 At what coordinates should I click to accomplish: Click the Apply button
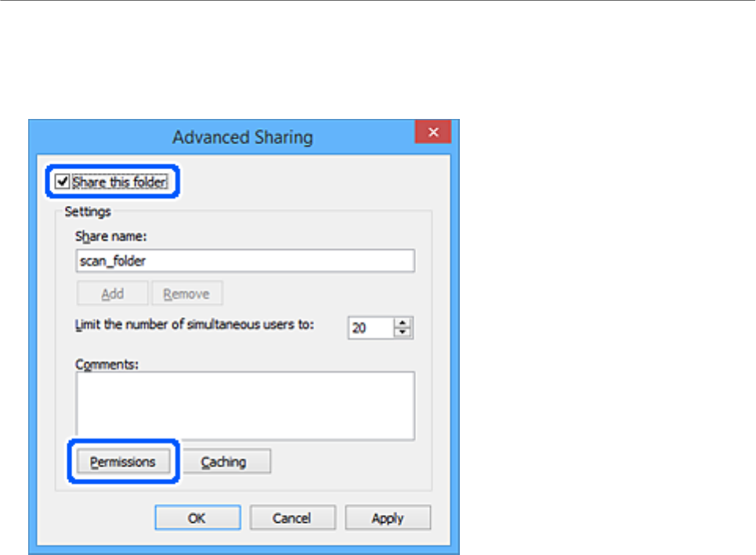click(388, 518)
